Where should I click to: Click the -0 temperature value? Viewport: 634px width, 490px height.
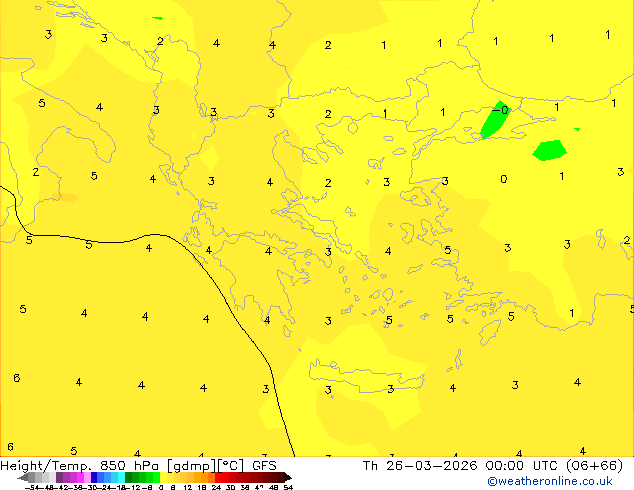click(x=502, y=110)
